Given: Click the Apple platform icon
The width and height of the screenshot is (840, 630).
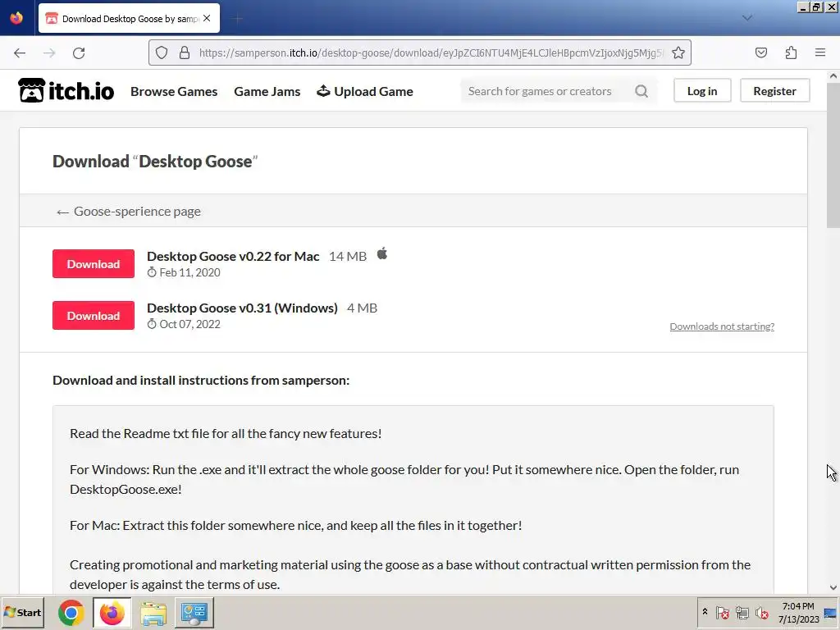Looking at the screenshot, I should point(382,253).
